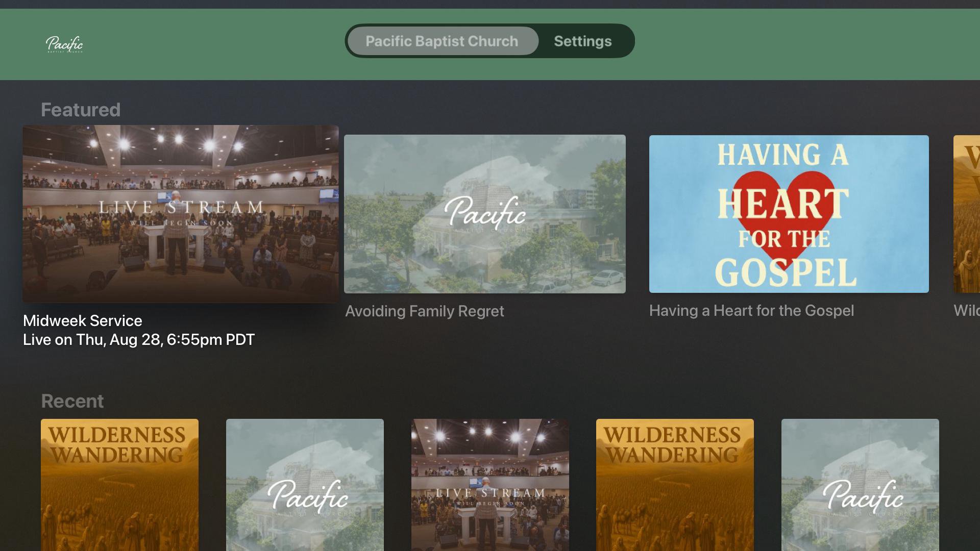
Task: Open fourth Recent item Wilderness Wandering
Action: click(x=675, y=485)
